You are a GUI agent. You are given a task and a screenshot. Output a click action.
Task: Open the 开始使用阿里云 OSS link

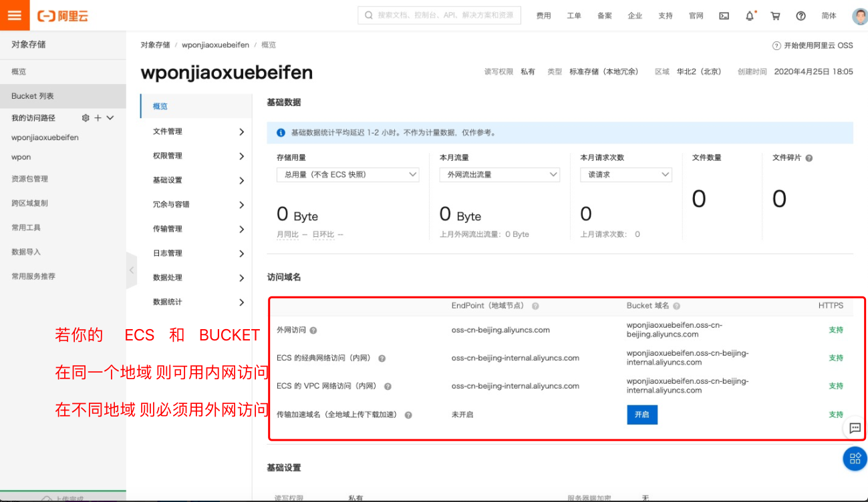pos(813,45)
